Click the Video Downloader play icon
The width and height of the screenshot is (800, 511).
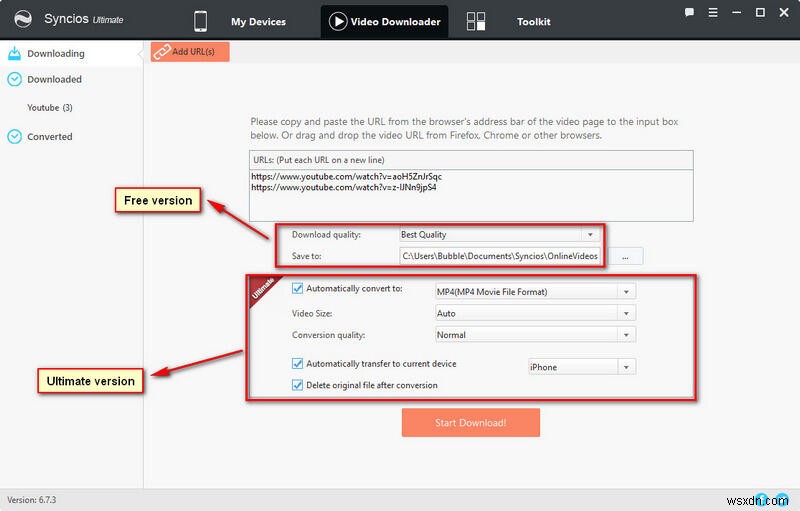[338, 21]
